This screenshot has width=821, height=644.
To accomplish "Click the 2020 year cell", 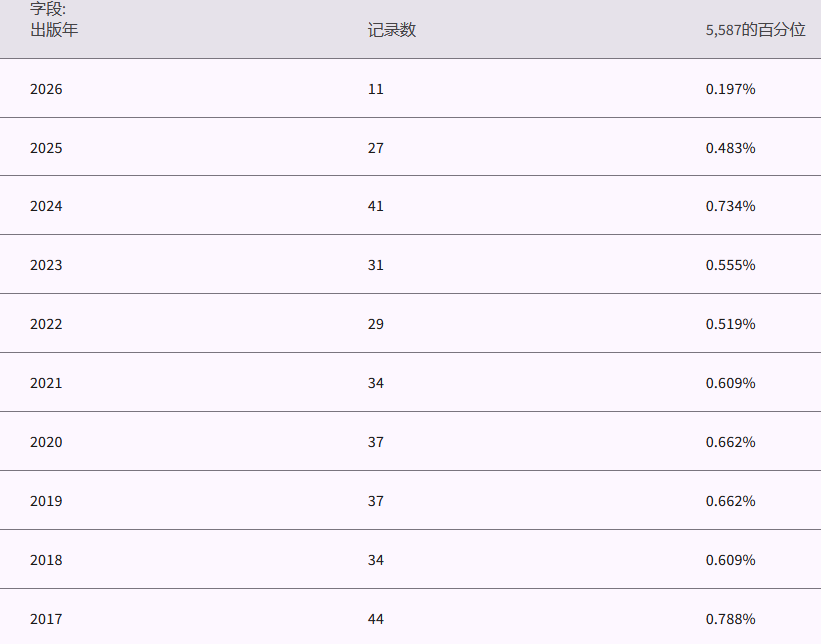I will tap(46, 442).
